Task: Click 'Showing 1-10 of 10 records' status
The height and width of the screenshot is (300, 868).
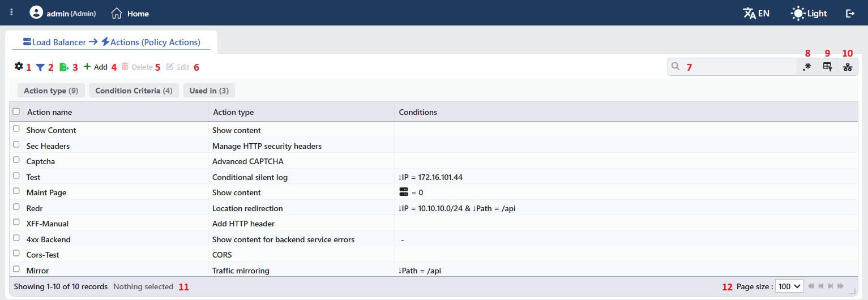Action: [61, 286]
